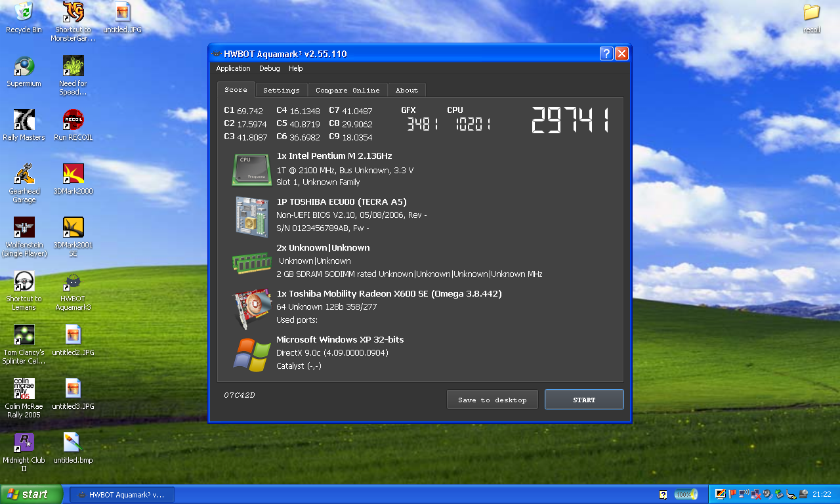This screenshot has width=840, height=504.
Task: Select the untitled.JPG desktop file
Action: point(122,18)
